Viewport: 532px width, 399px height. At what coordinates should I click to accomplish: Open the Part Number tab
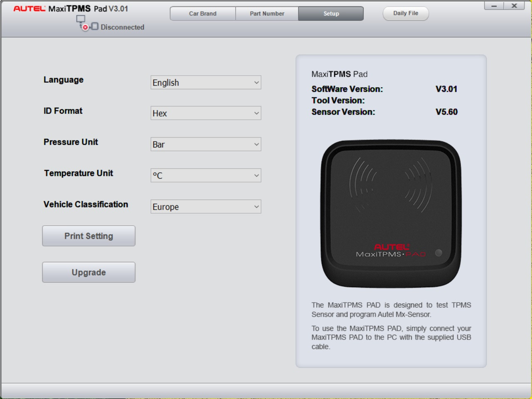267,14
